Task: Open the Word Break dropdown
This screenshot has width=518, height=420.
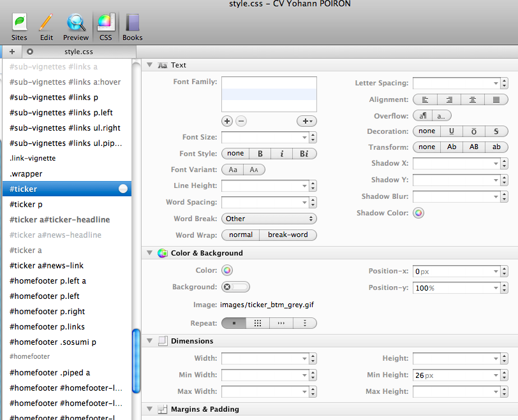Action: (x=269, y=219)
